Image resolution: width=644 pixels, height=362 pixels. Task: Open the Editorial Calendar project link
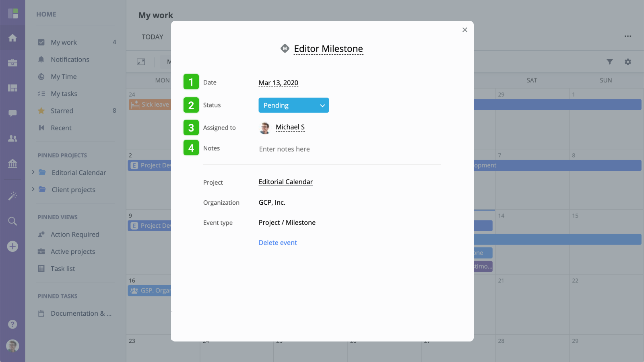point(285,182)
